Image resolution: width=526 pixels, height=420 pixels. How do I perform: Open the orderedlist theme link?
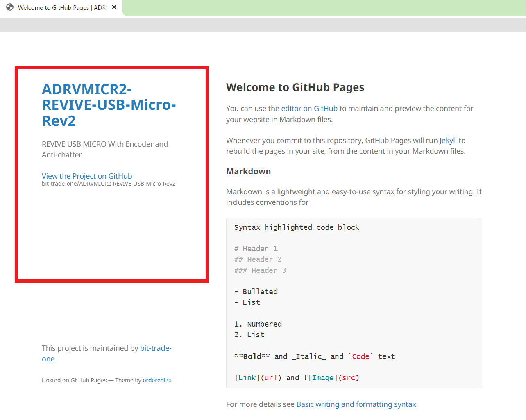(157, 380)
